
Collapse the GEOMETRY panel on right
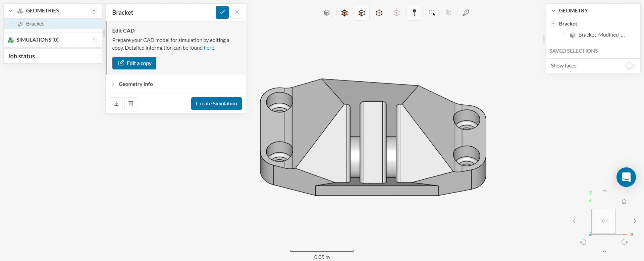[553, 11]
